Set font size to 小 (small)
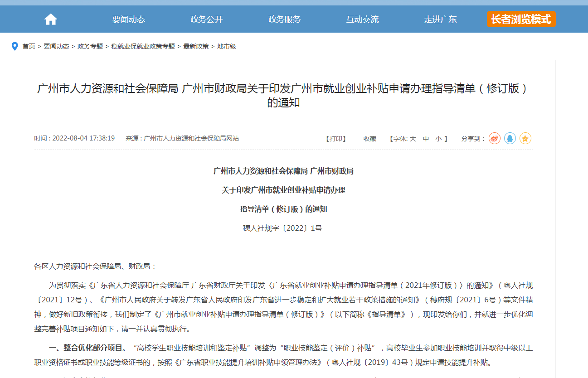 point(438,139)
